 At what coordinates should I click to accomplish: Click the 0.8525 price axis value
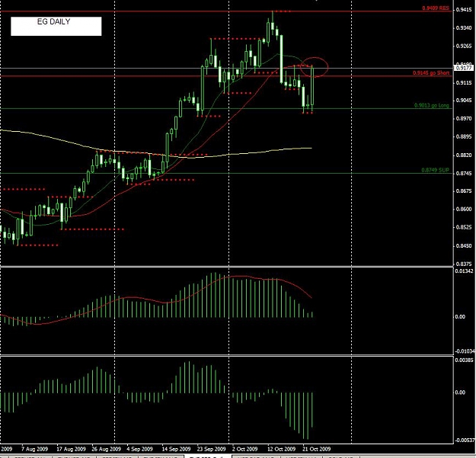click(x=464, y=227)
